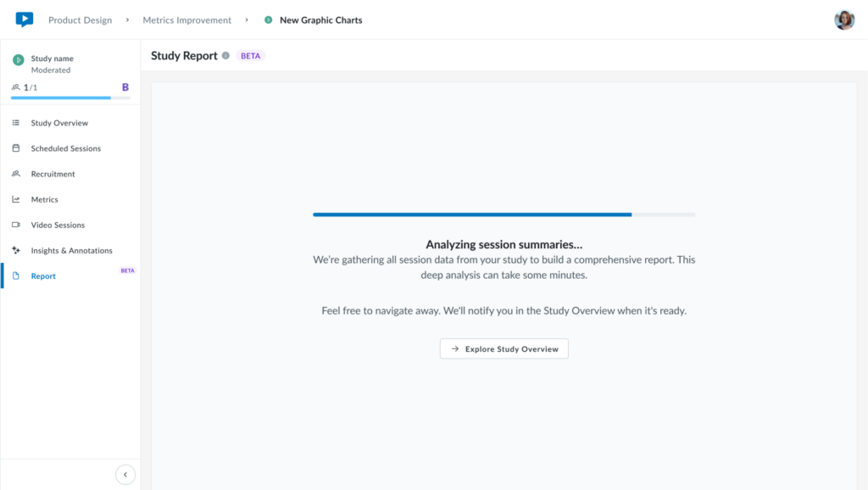The height and width of the screenshot is (490, 868).
Task: Click the Recruitment people icon
Action: pos(16,174)
